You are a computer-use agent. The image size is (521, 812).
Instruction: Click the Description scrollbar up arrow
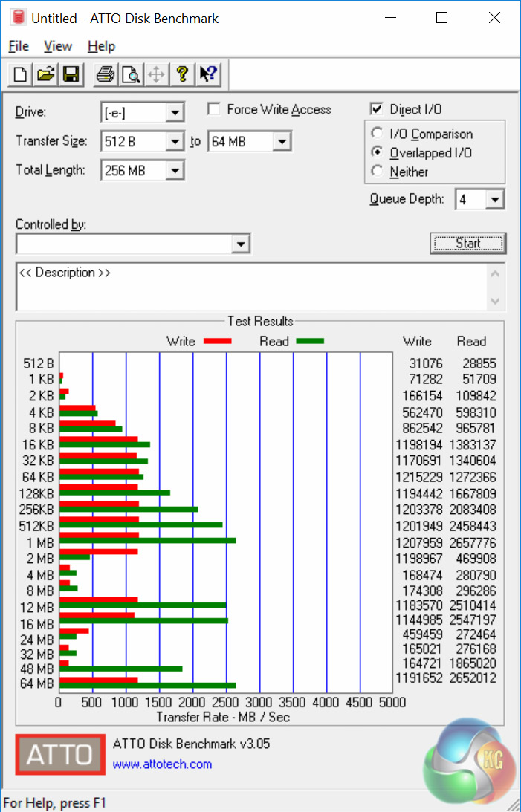[x=495, y=273]
